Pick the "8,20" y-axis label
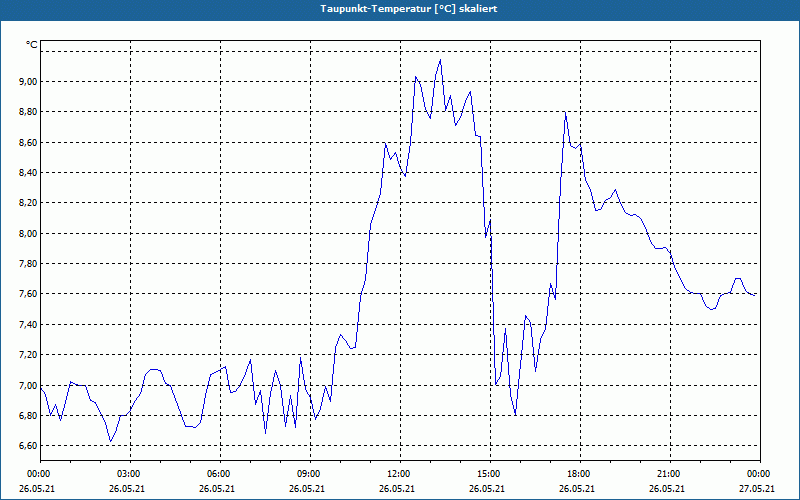800x500 pixels. 28,203
